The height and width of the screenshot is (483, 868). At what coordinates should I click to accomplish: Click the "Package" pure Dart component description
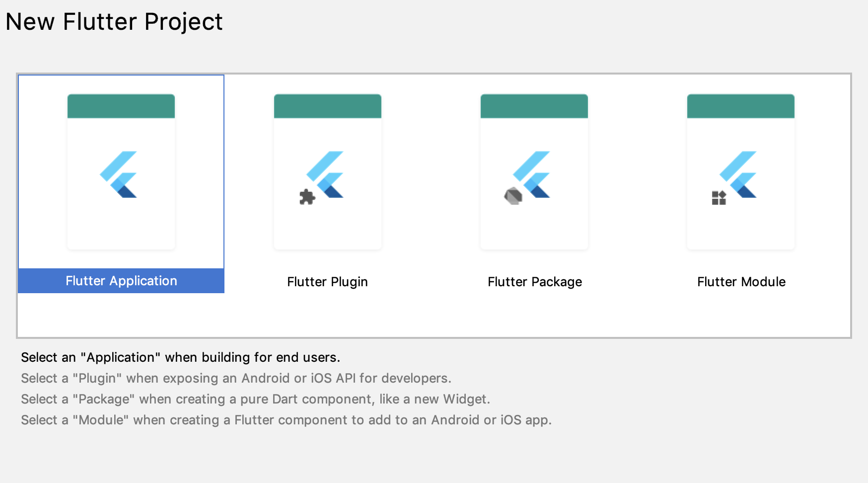click(x=255, y=399)
